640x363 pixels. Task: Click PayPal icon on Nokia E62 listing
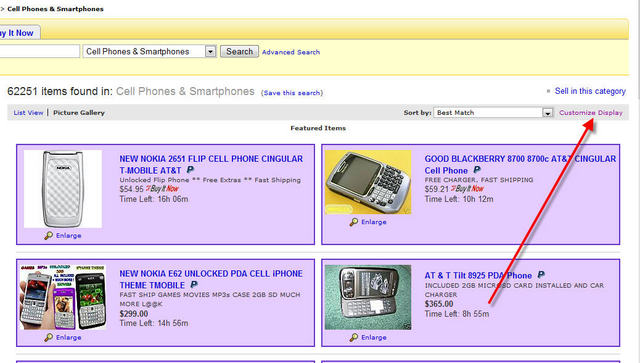[194, 285]
